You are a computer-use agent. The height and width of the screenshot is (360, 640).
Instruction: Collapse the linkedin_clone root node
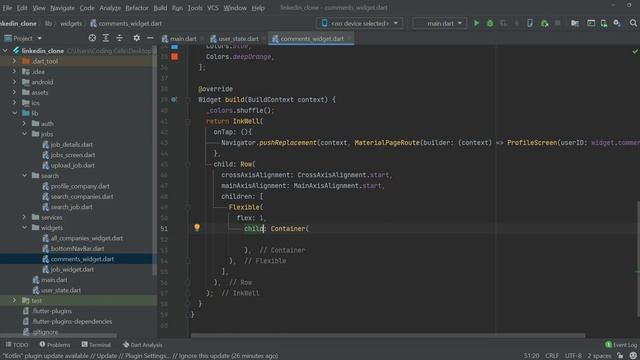coord(5,51)
